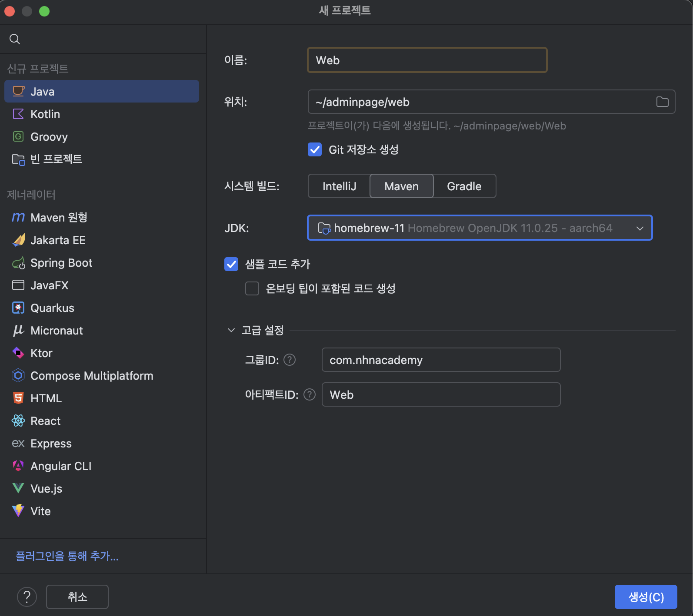
Task: Choose the Ktor generator icon
Action: pos(18,353)
